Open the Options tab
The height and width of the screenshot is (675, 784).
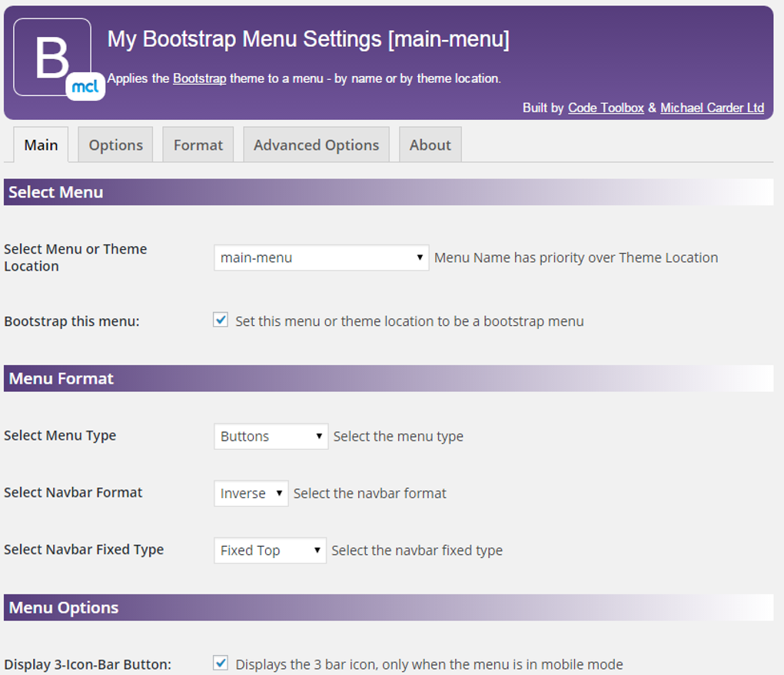pyautogui.click(x=115, y=145)
